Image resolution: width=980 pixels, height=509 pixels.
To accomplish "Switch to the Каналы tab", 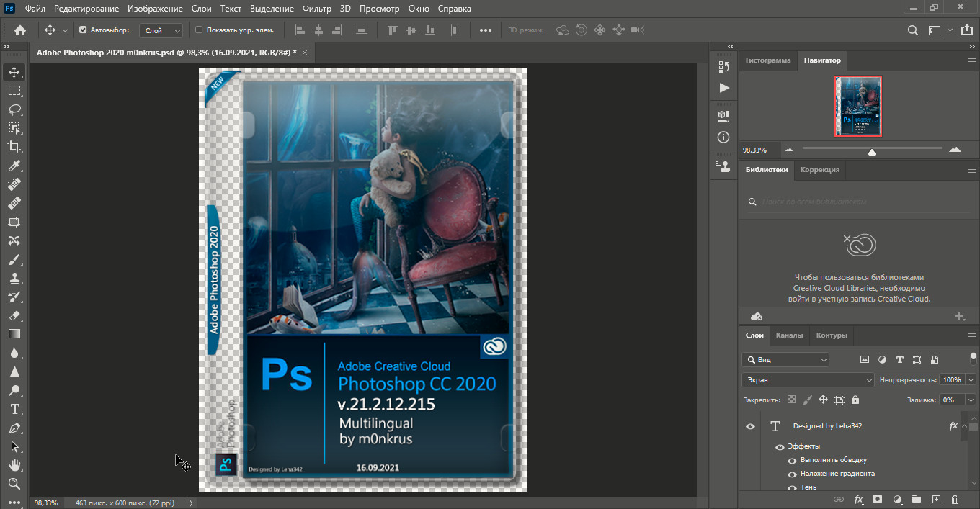I will point(789,335).
